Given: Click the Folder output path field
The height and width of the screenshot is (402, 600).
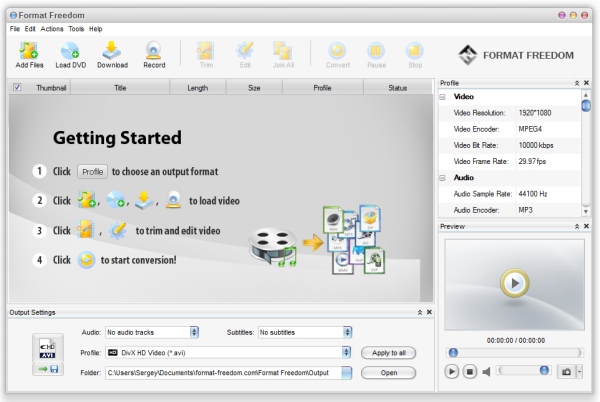Looking at the screenshot, I should tap(223, 373).
